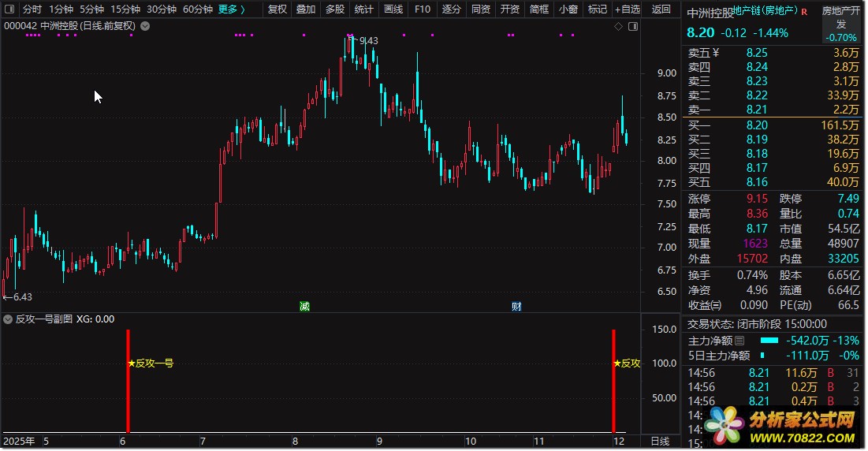Click the green 减 event marker
This screenshot has width=868, height=451.
[x=304, y=307]
